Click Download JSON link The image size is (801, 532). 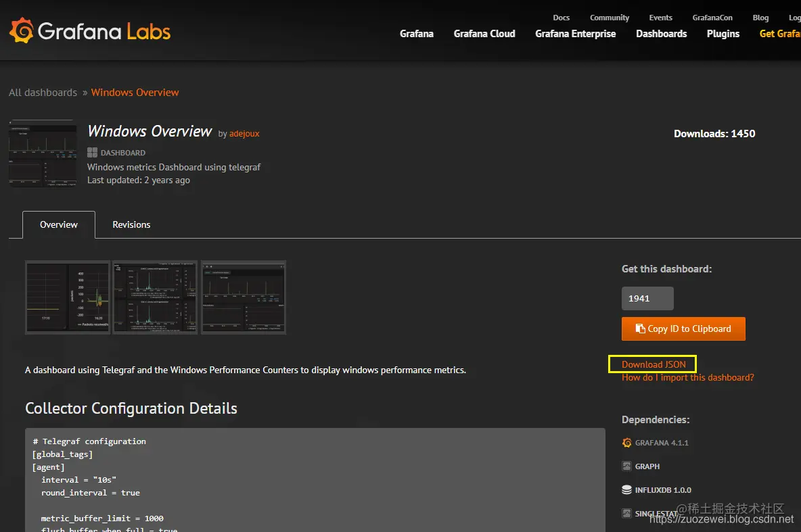[654, 364]
